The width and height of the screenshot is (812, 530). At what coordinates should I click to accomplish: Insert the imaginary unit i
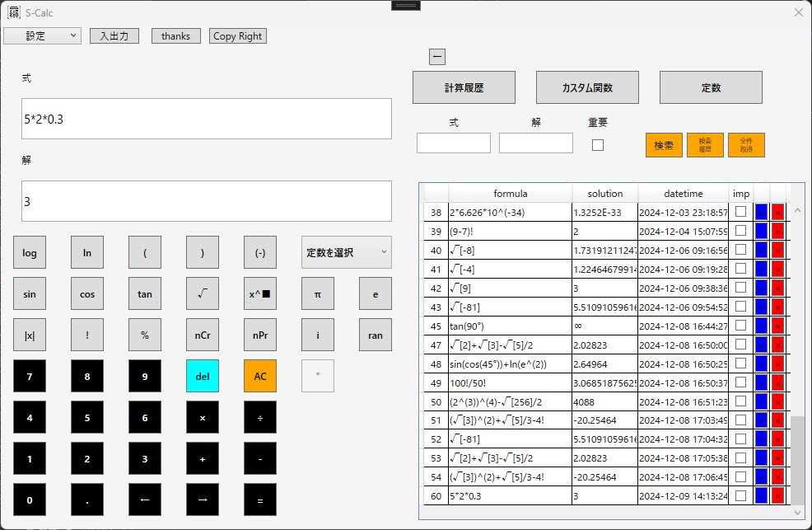318,335
